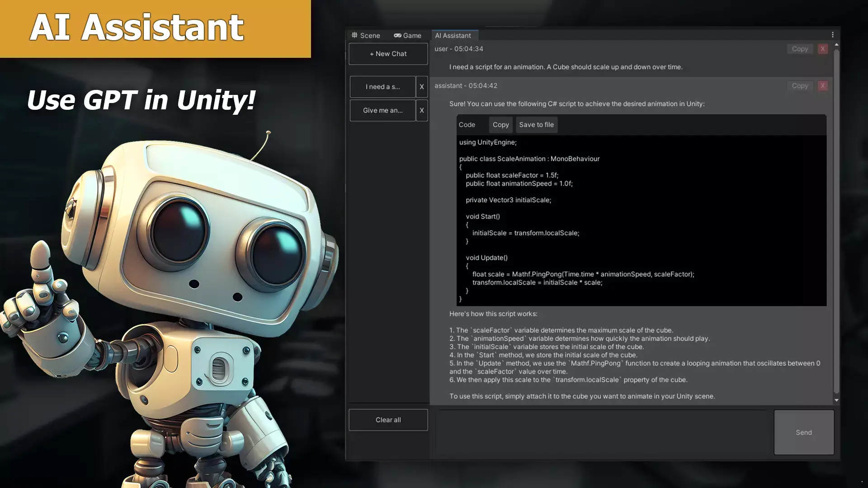The height and width of the screenshot is (488, 868).
Task: Click the Clear all button
Action: point(388,420)
